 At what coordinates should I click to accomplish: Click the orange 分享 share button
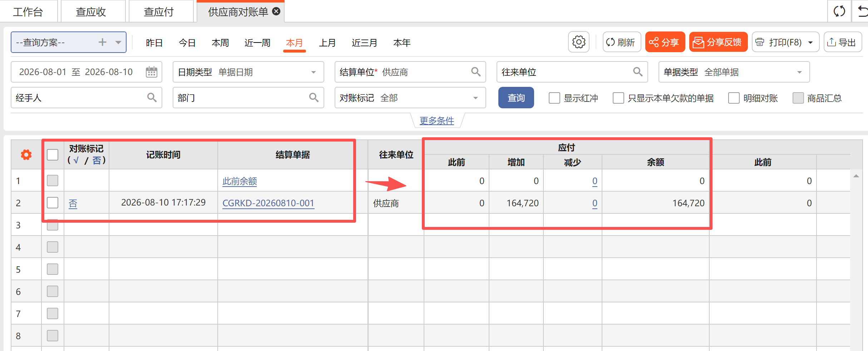665,42
